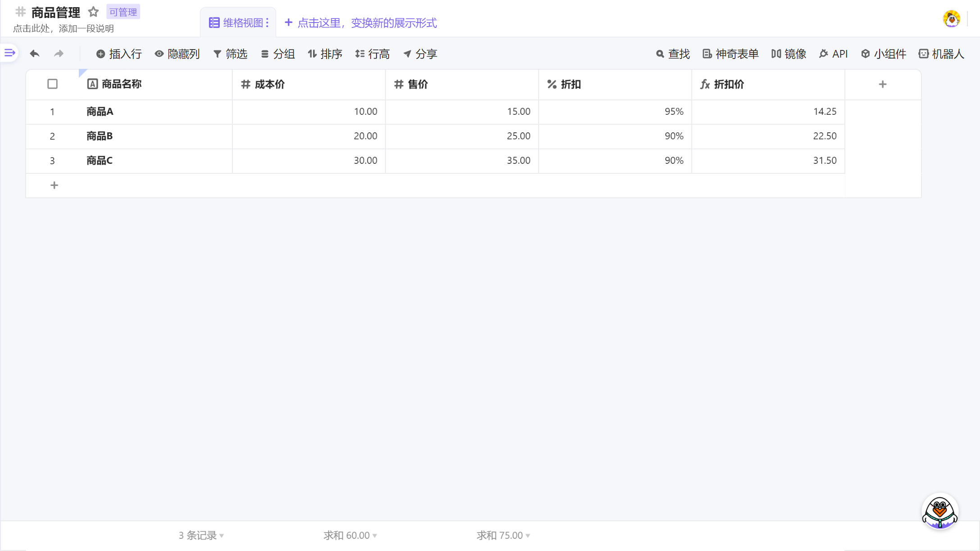The image size is (980, 551).
Task: Adjust 行高 row height settings
Action: click(372, 54)
